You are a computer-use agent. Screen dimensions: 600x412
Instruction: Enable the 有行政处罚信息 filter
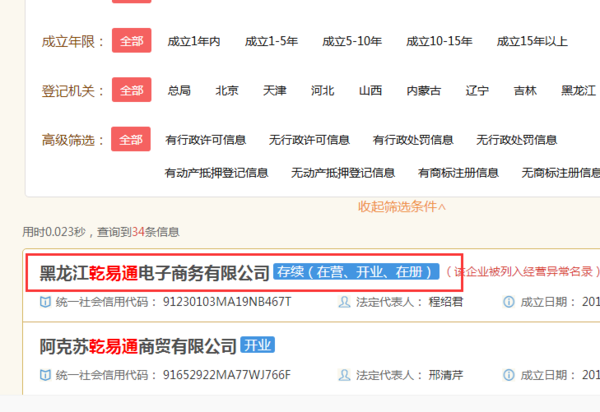[413, 139]
